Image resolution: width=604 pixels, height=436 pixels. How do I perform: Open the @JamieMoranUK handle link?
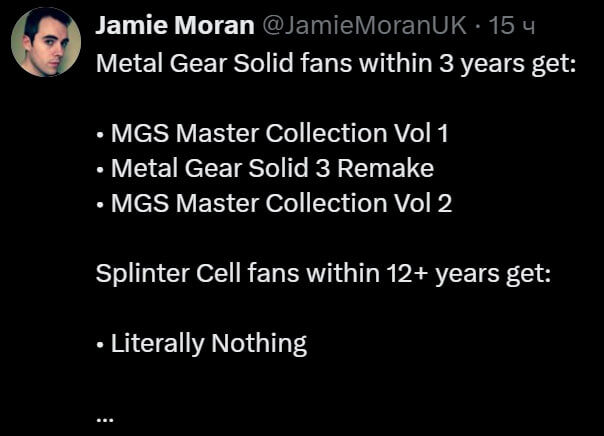364,27
